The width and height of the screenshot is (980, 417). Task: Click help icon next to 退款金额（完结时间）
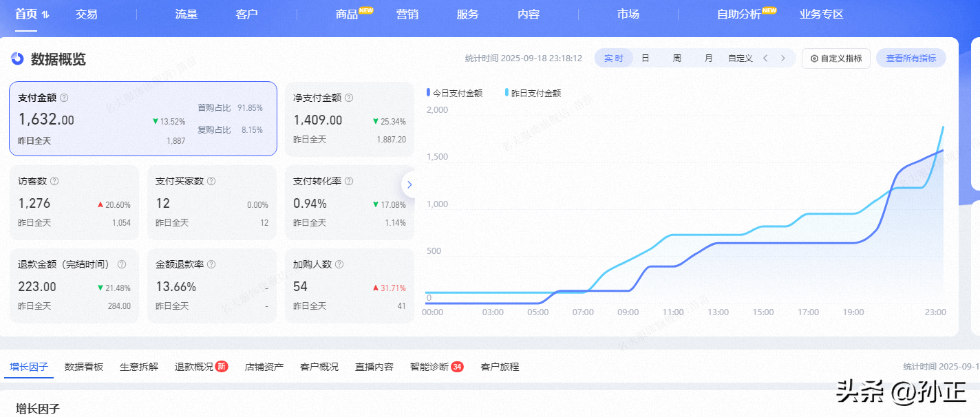(122, 264)
